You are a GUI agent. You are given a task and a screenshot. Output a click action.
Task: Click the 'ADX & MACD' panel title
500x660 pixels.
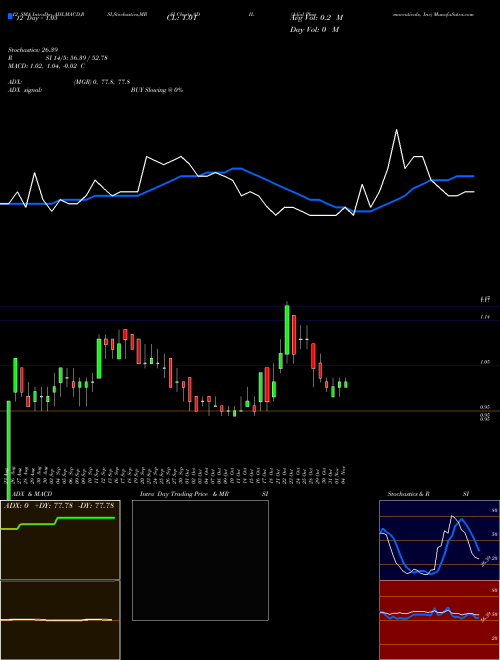32,494
